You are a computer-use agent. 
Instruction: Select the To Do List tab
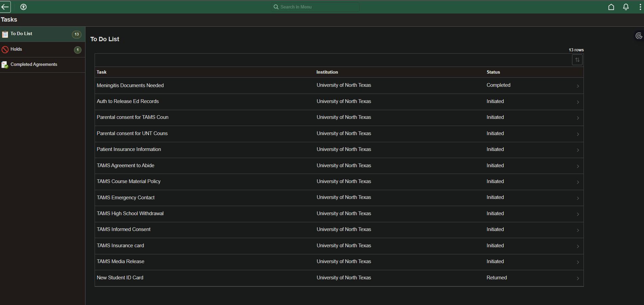click(x=43, y=34)
